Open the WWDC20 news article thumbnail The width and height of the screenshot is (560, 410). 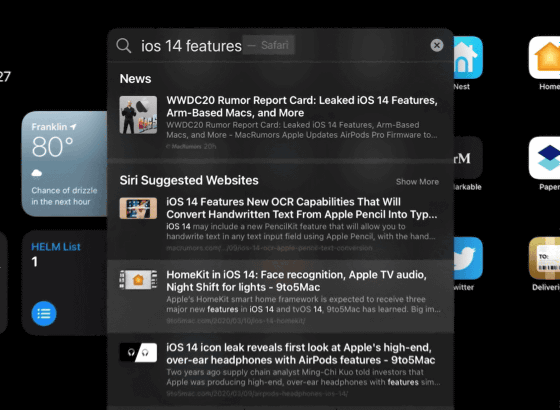(x=138, y=115)
